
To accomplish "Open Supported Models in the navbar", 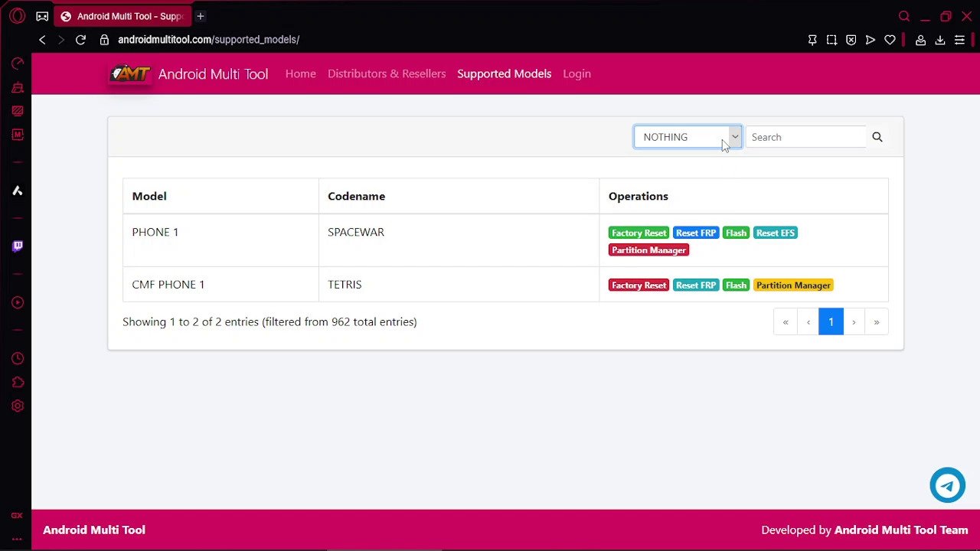I will point(504,73).
